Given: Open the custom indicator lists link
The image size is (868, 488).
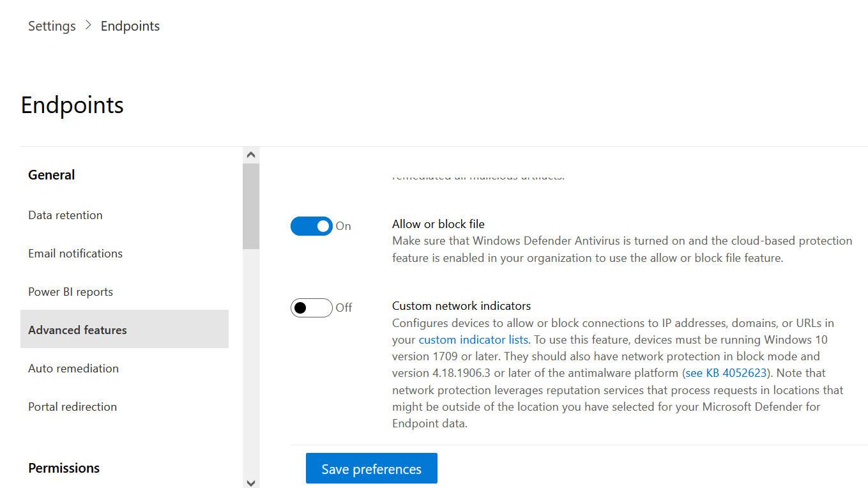Looking at the screenshot, I should [473, 339].
